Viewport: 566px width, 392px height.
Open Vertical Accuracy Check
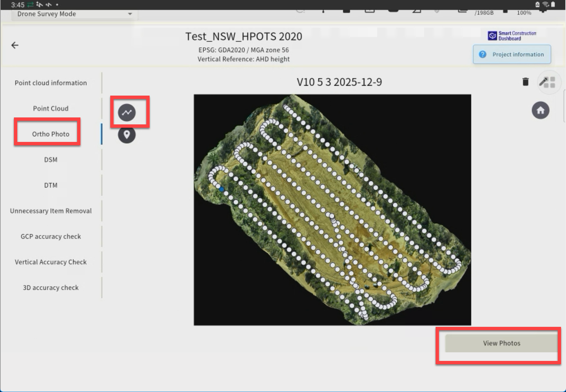(51, 262)
